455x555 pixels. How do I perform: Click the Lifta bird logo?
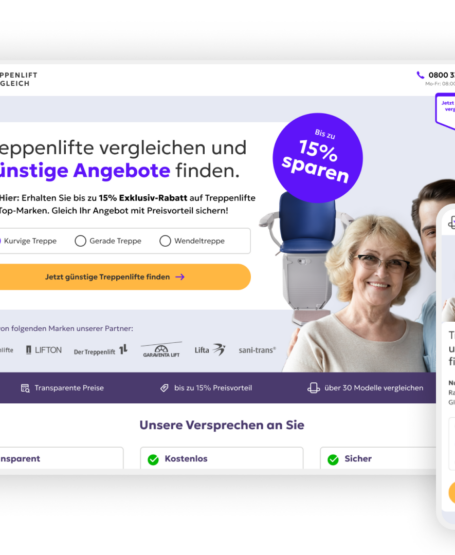(210, 350)
